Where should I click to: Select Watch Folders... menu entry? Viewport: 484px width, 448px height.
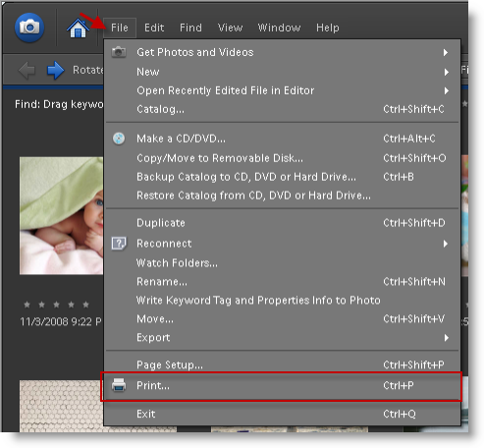click(x=282, y=263)
